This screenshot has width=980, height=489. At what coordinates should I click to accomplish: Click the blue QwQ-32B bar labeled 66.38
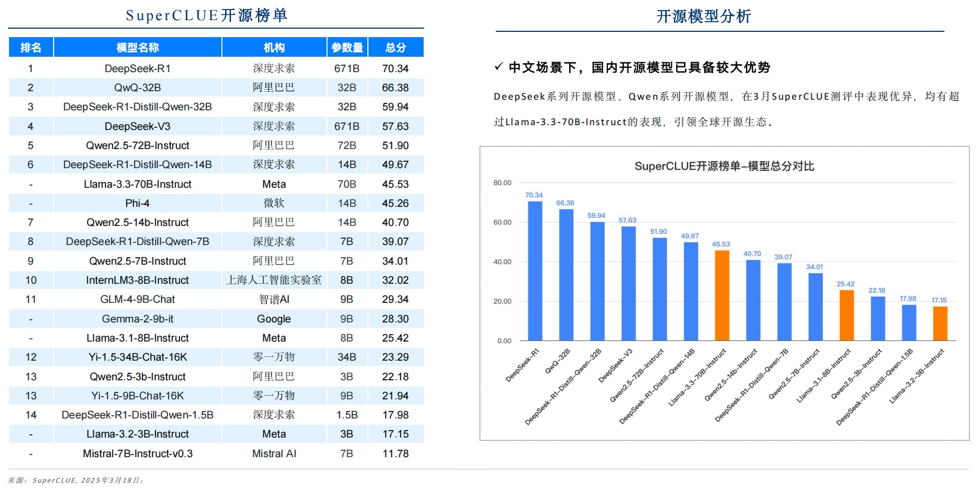point(566,275)
